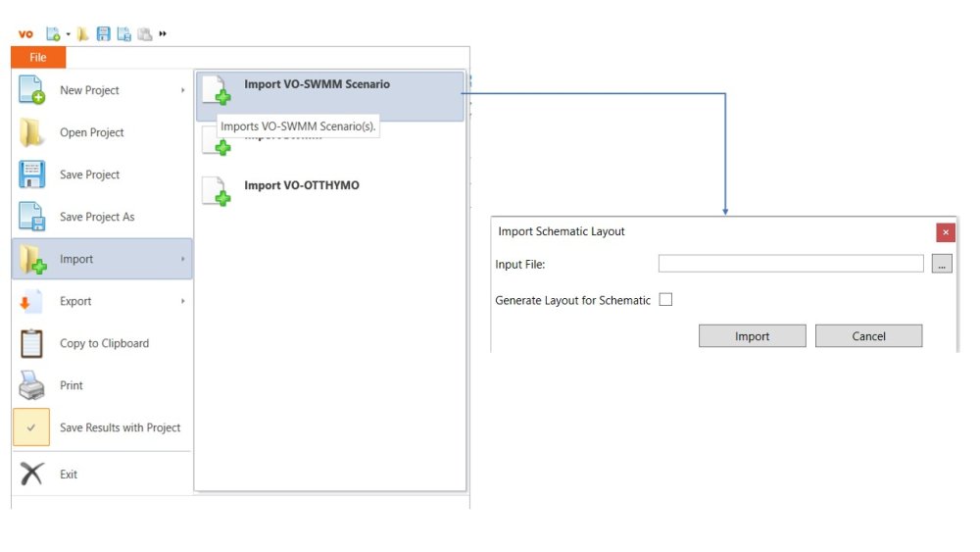
Task: Click the open folder icon in quick access toolbar
Action: coord(82,33)
